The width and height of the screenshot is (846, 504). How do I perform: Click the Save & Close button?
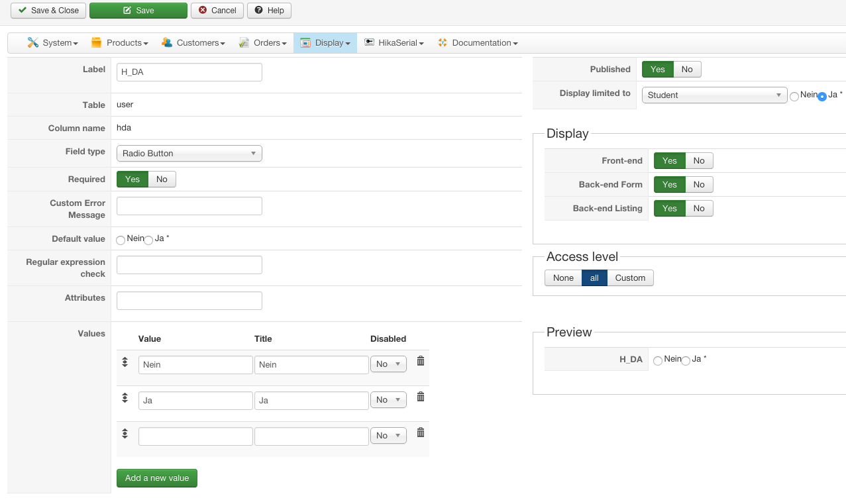pyautogui.click(x=48, y=10)
